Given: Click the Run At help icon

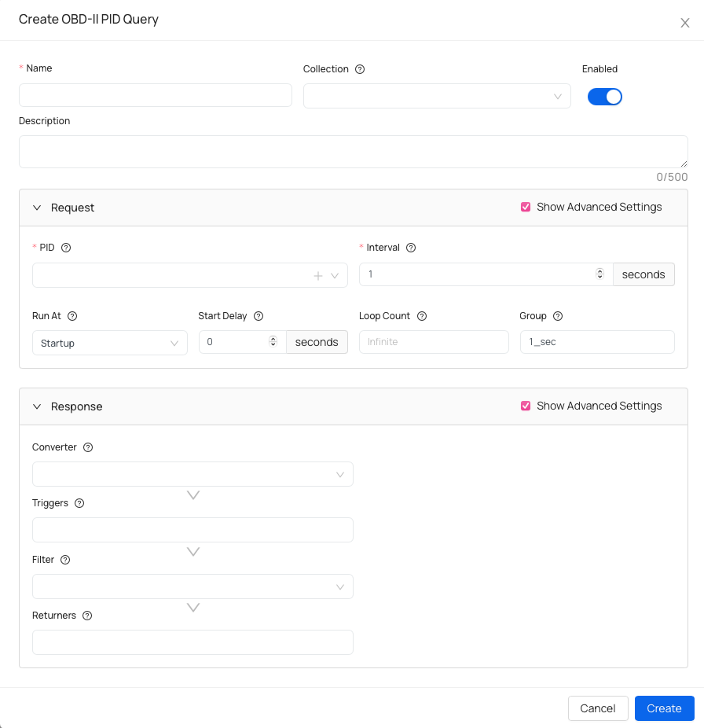Looking at the screenshot, I should (x=71, y=316).
